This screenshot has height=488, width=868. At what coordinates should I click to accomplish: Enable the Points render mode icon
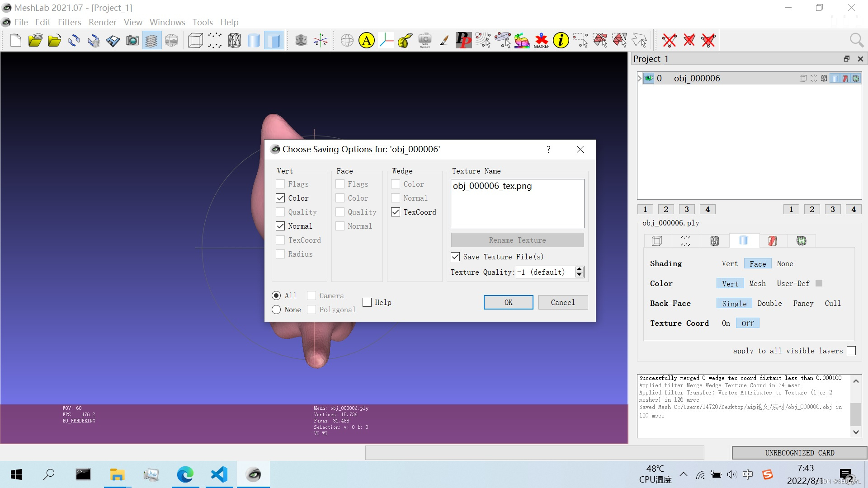click(x=215, y=41)
